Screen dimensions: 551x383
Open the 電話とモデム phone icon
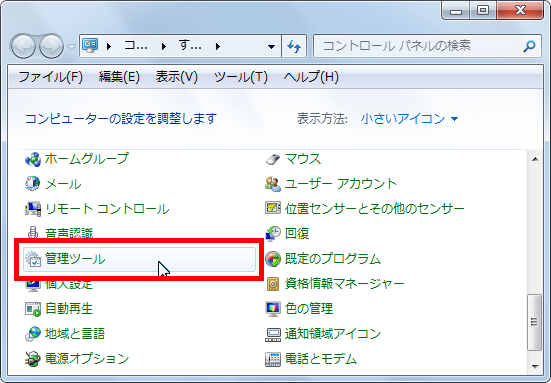click(273, 359)
